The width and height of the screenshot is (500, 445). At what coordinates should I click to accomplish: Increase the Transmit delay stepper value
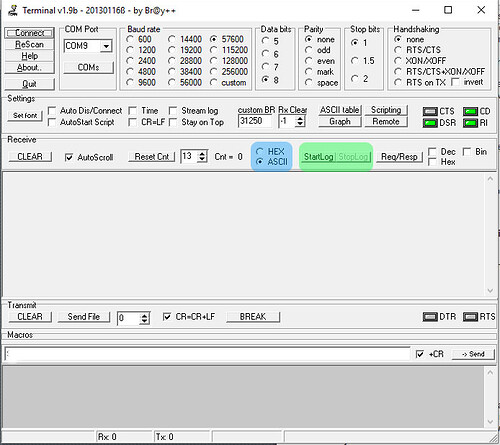point(144,316)
